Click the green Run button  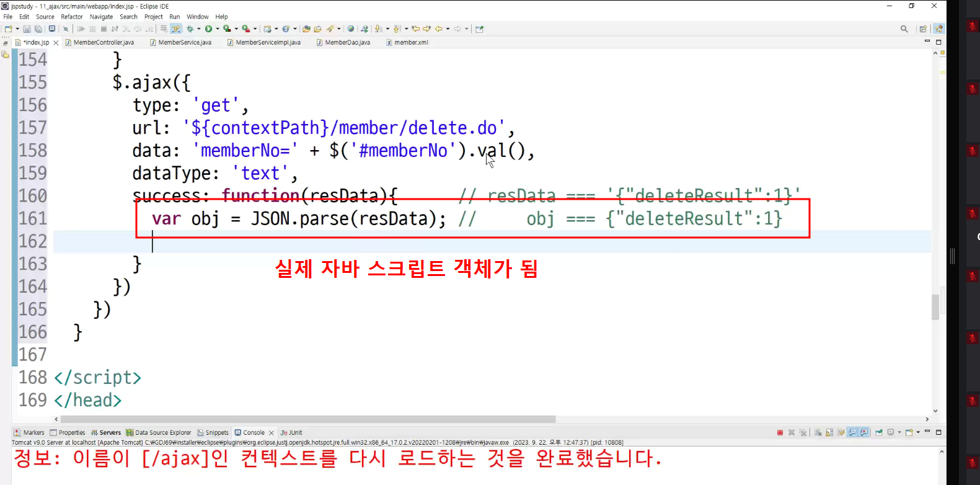tap(209, 29)
